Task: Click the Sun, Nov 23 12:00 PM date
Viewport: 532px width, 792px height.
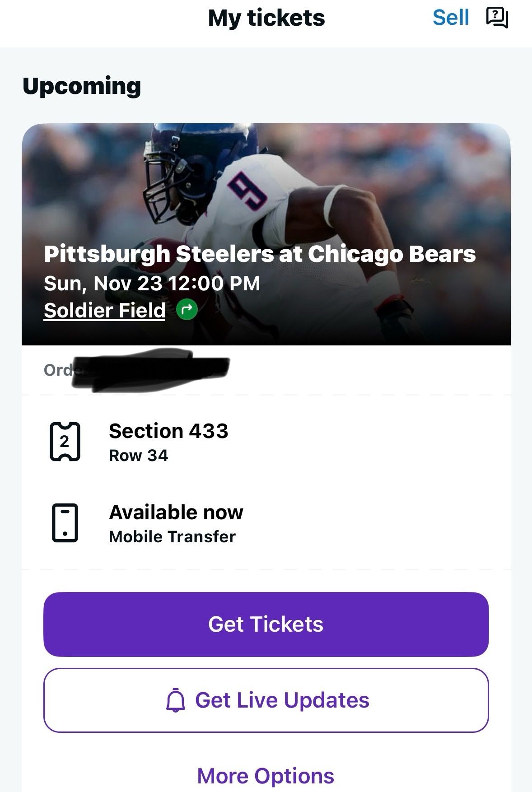Action: pyautogui.click(x=152, y=284)
